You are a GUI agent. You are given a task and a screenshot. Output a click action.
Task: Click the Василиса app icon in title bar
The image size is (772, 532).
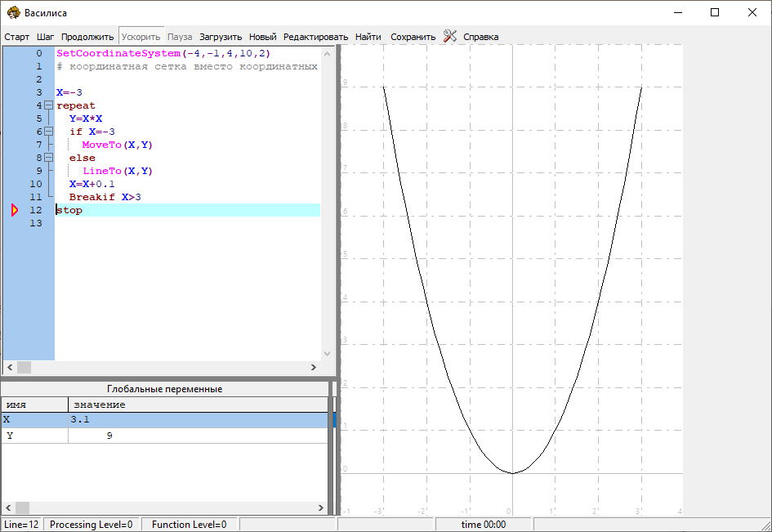12,12
